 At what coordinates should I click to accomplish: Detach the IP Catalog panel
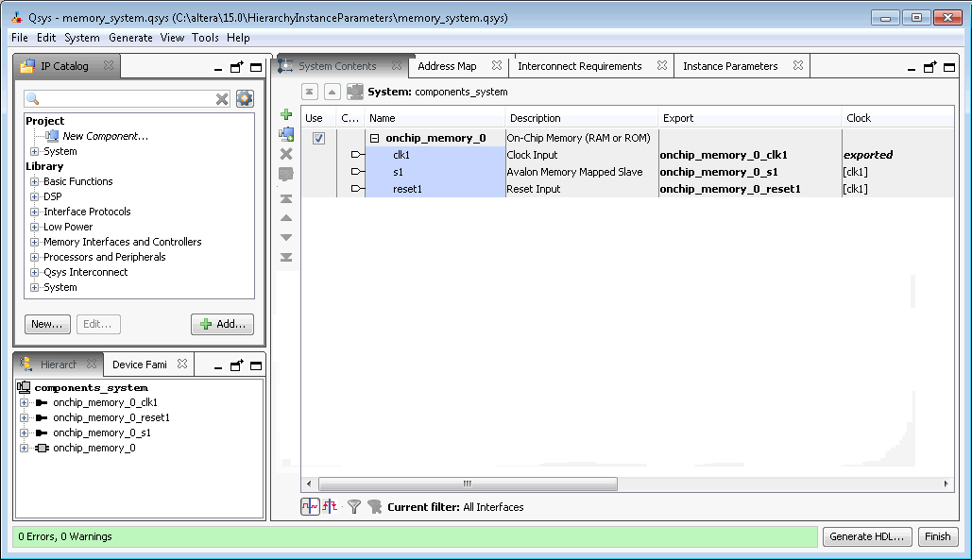point(237,67)
